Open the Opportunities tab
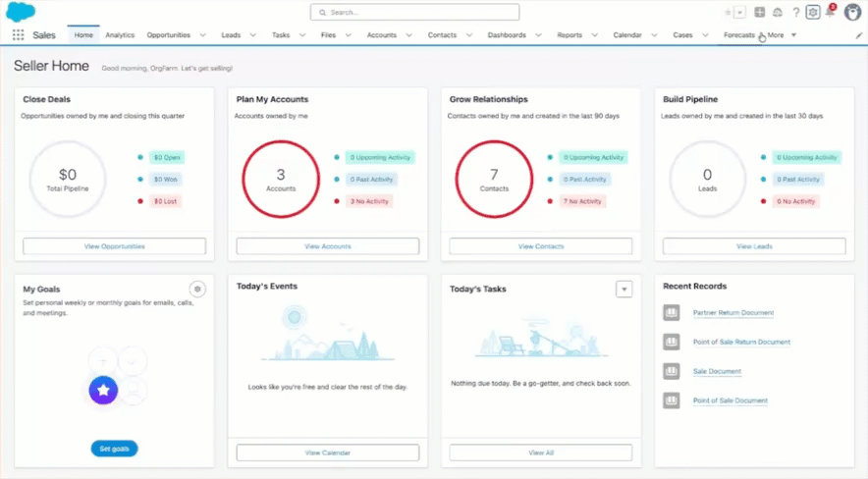Viewport: 868px width, 479px height. [x=168, y=35]
